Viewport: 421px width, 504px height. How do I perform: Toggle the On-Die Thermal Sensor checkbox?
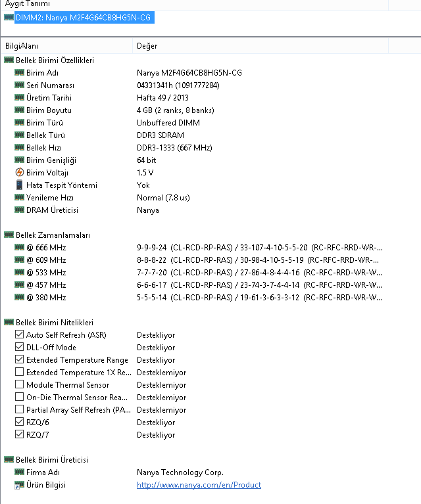(19, 397)
